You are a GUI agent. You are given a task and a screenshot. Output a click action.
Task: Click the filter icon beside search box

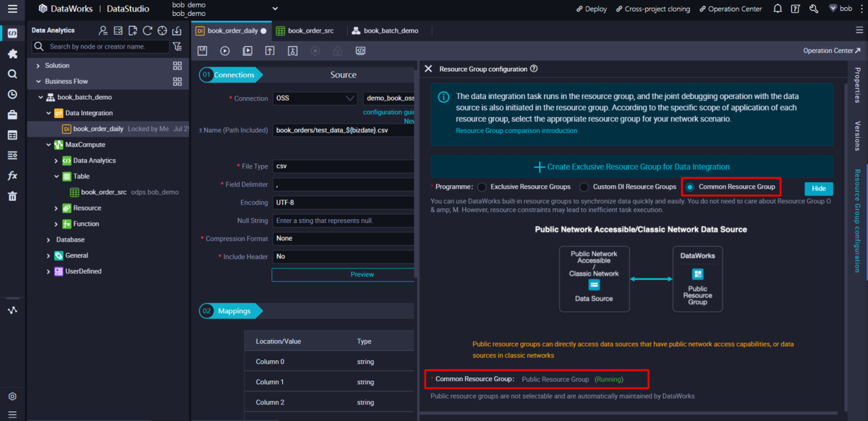pyautogui.click(x=177, y=46)
